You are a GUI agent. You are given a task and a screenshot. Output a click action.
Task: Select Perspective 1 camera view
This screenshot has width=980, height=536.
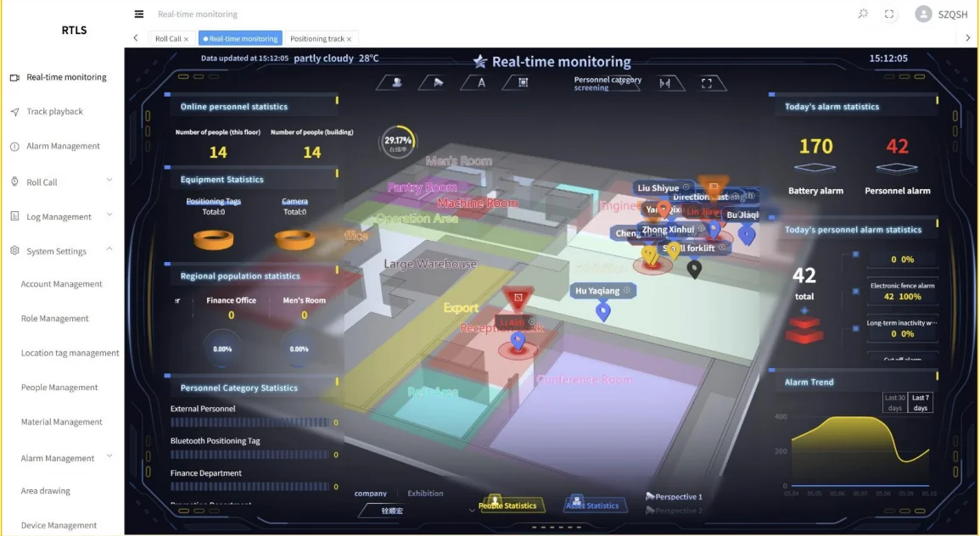(674, 497)
